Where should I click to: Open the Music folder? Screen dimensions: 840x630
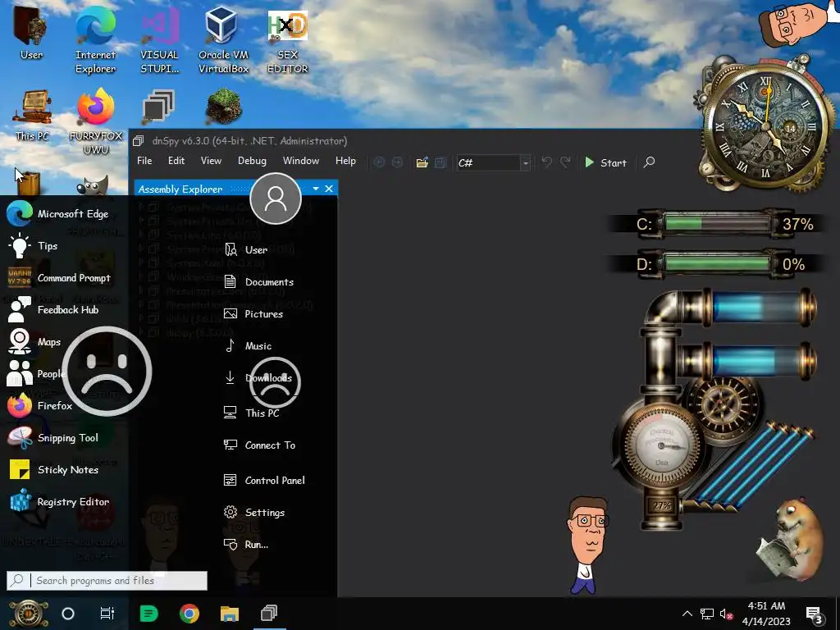(x=248, y=346)
